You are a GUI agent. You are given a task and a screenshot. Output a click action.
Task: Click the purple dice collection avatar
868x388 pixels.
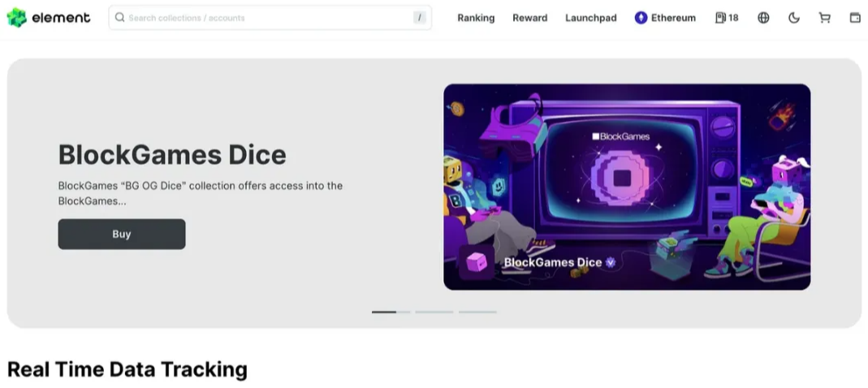click(476, 262)
